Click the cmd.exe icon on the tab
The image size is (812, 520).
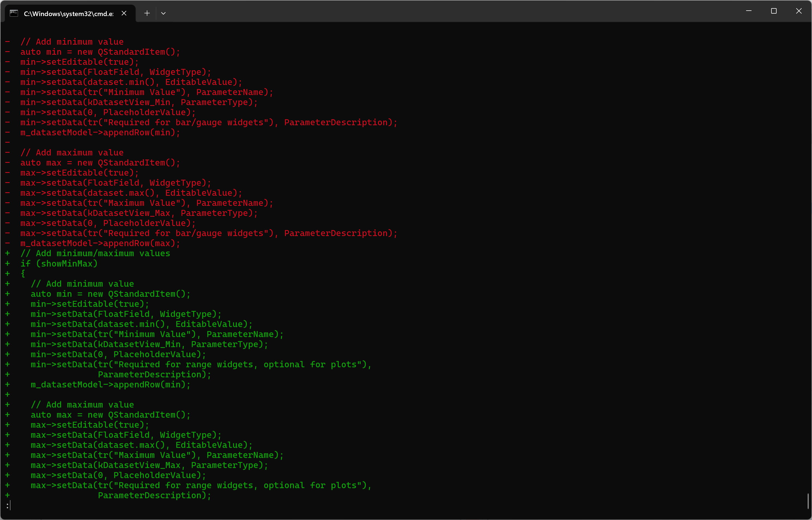click(x=14, y=14)
